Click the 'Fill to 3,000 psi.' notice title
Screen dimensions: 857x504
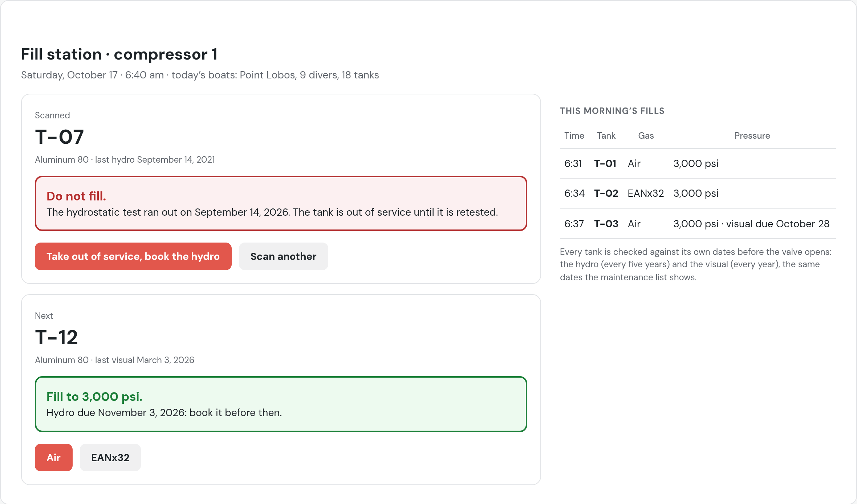tap(94, 397)
